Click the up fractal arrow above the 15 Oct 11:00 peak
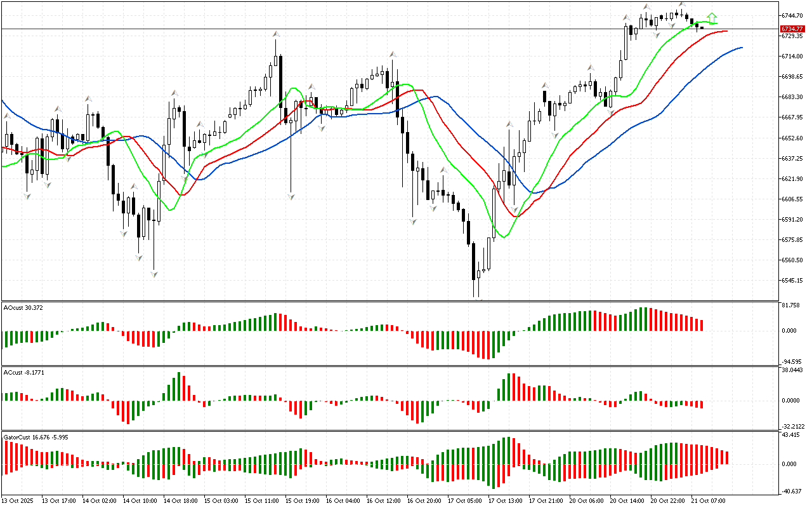 tap(276, 34)
